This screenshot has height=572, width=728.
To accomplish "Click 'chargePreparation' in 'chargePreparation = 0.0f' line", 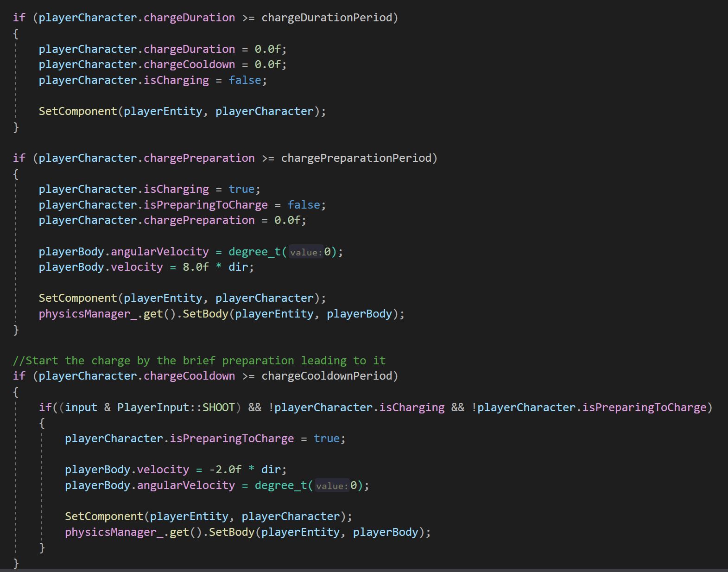I will pyautogui.click(x=199, y=220).
